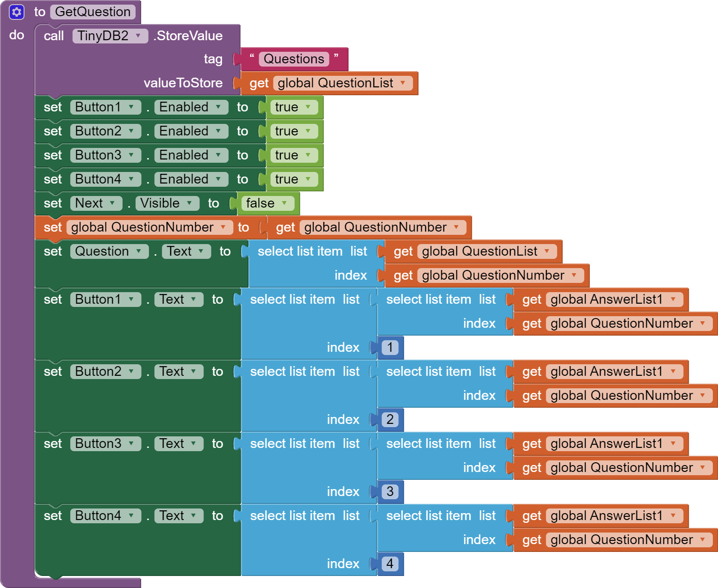Toggle the false value for Next Visible
The image size is (718, 588).
point(284,203)
